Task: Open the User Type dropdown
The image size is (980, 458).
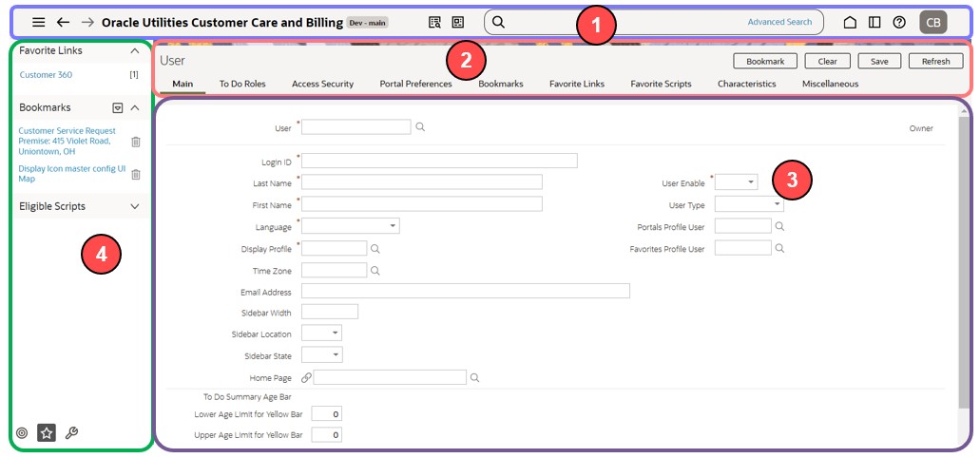Action: pyautogui.click(x=749, y=204)
